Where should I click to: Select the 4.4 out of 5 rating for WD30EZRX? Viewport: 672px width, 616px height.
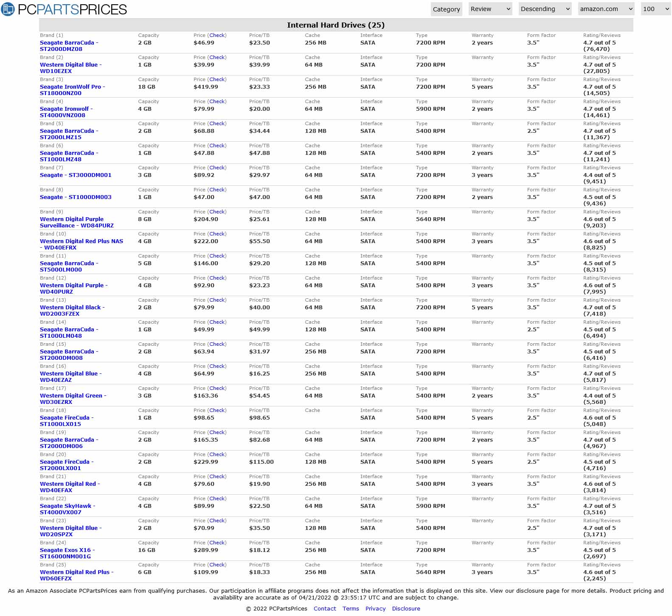[x=599, y=396]
